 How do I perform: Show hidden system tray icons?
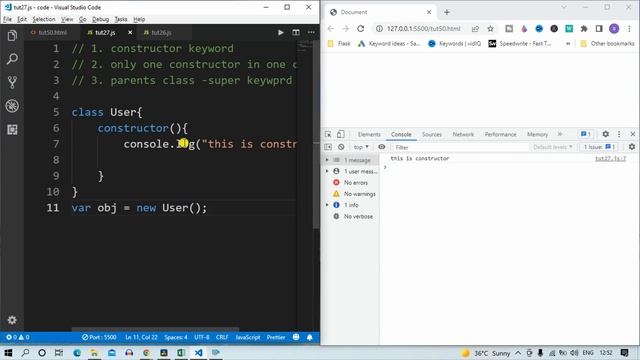point(518,353)
